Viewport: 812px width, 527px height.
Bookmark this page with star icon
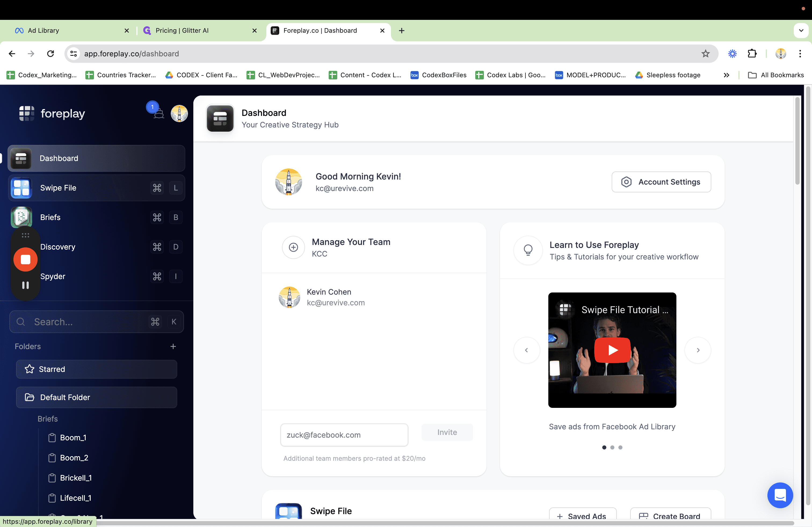(x=706, y=53)
